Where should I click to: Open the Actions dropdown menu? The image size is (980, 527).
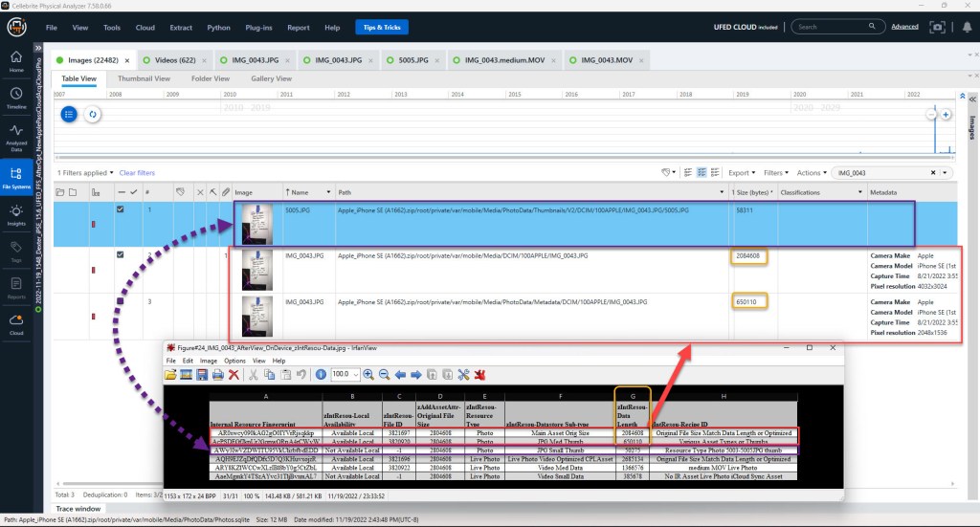tap(811, 173)
